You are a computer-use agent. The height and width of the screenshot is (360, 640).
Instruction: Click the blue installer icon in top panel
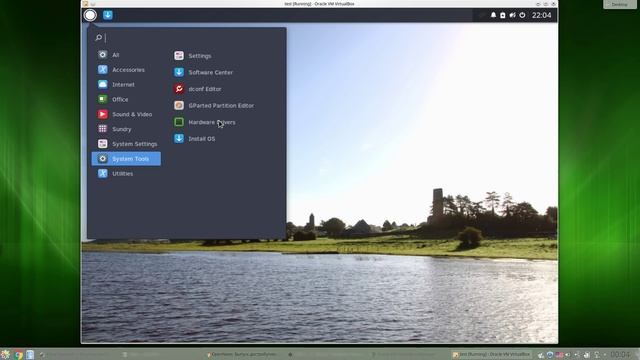[x=108, y=15]
